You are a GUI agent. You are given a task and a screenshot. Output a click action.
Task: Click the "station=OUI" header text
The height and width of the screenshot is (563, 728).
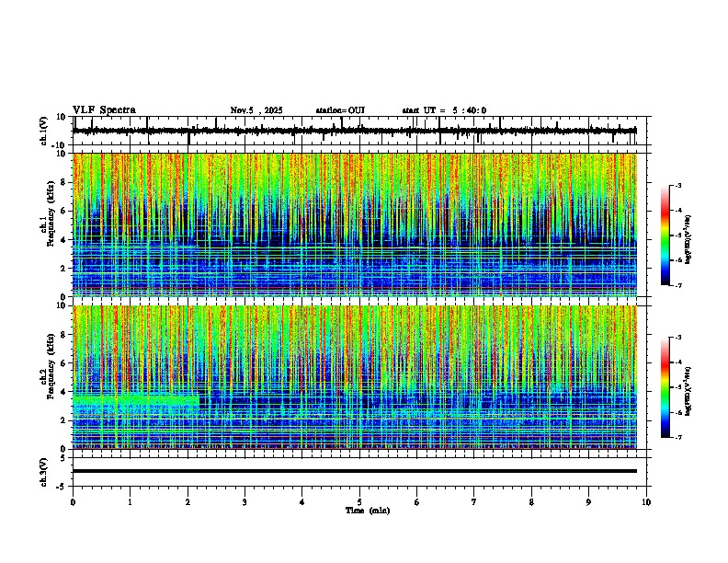340,110
